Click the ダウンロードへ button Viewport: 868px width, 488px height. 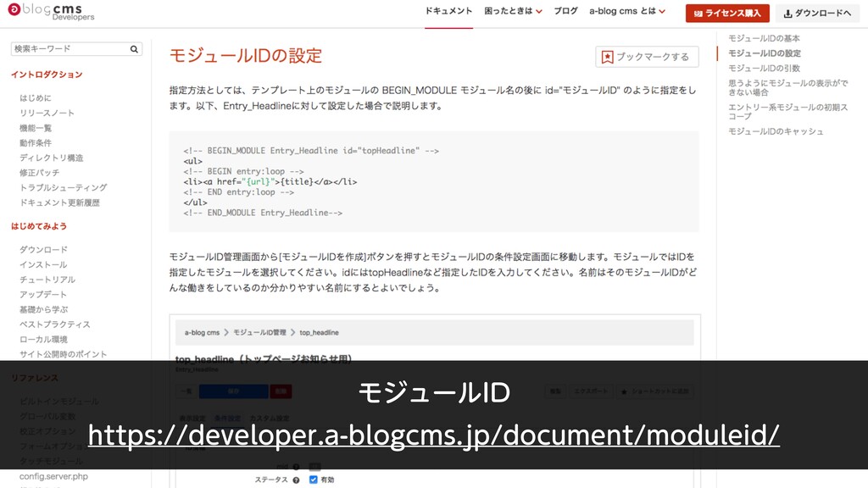[818, 14]
